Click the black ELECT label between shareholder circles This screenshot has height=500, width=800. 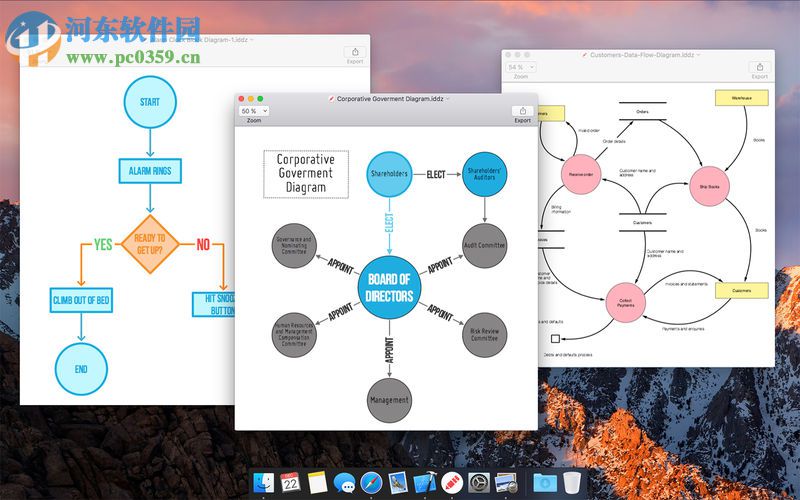(436, 174)
